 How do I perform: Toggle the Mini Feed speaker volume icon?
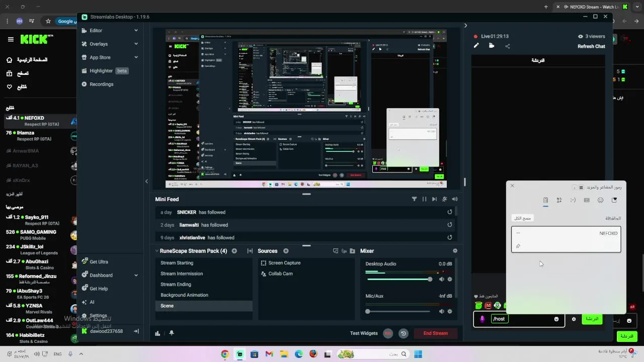[455, 199]
